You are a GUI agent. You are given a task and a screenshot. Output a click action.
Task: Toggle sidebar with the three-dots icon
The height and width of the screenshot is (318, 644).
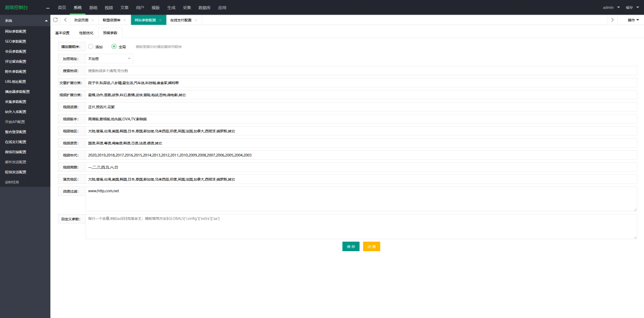[48, 8]
